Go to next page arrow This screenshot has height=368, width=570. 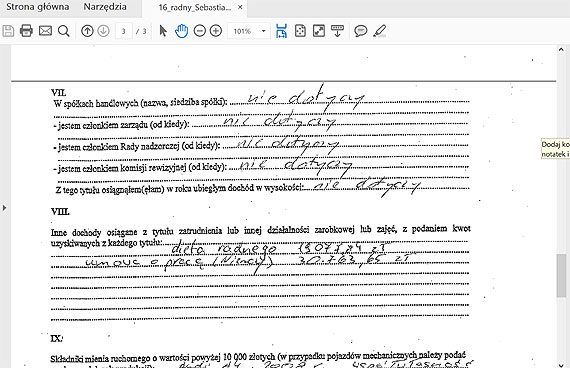click(104, 31)
